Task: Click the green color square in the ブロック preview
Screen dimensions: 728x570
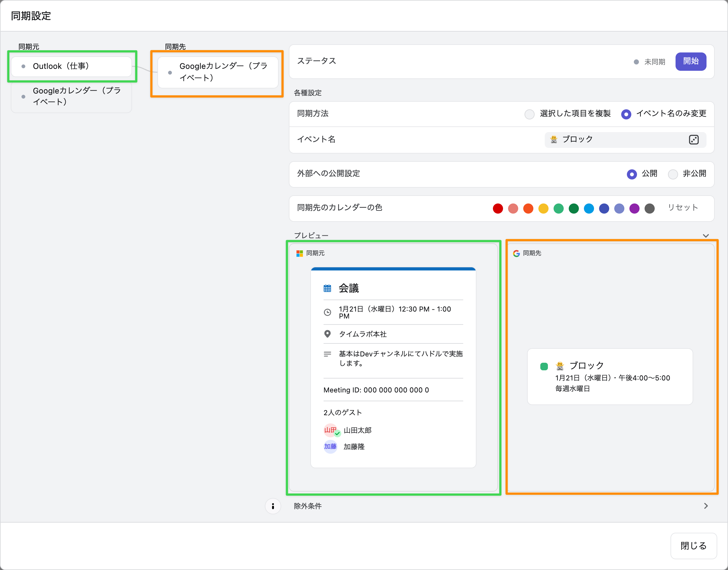Action: (544, 367)
